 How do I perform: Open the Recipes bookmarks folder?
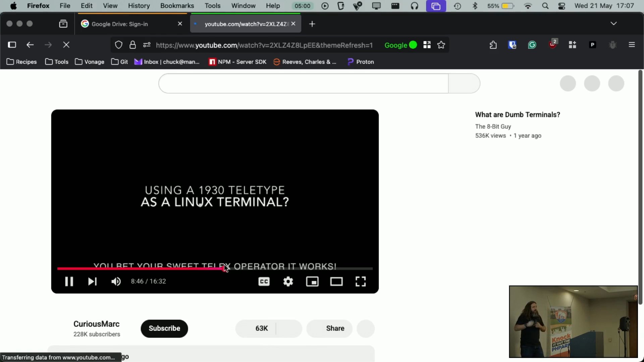[x=22, y=62]
